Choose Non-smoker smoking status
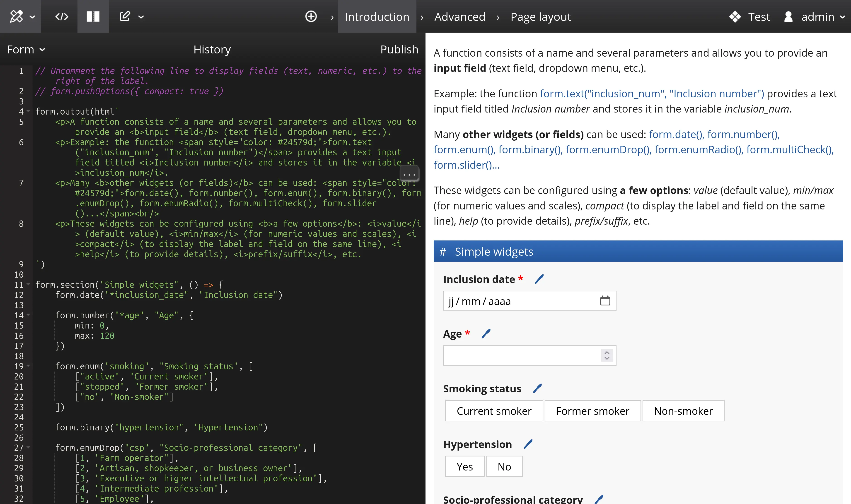 click(x=683, y=411)
